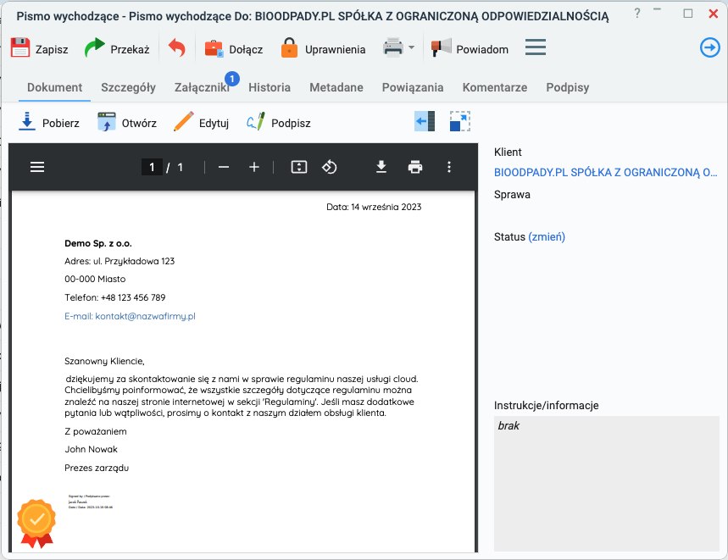Expand preview with fullscreen icon
The width and height of the screenshot is (728, 560).
pyautogui.click(x=459, y=121)
